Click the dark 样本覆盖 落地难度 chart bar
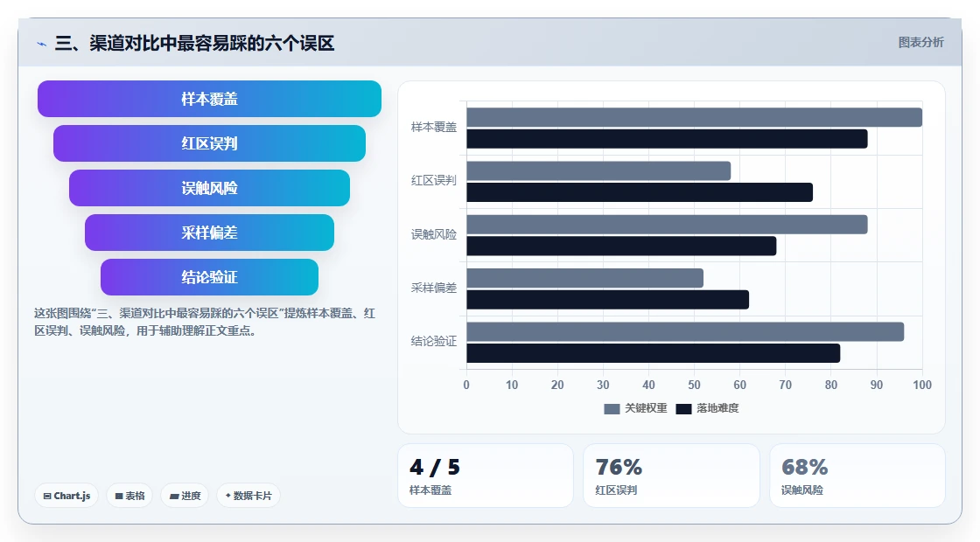The height and width of the screenshot is (542, 980). tap(667, 139)
